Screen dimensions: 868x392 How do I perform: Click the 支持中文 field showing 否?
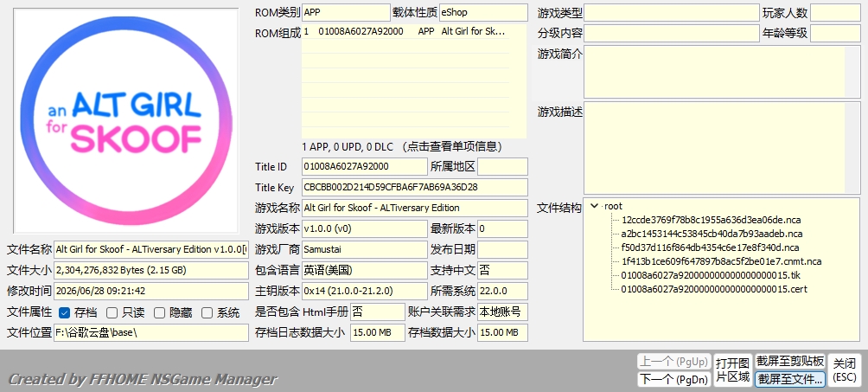502,270
